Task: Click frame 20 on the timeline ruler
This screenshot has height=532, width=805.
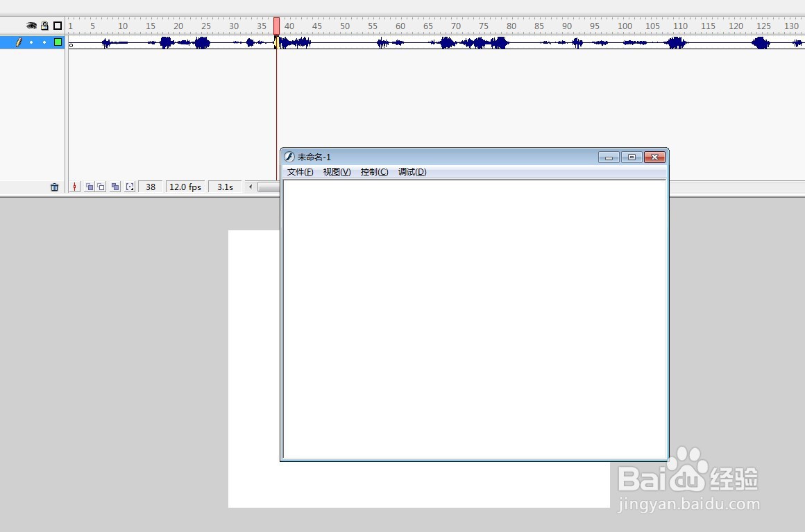Action: (178, 26)
